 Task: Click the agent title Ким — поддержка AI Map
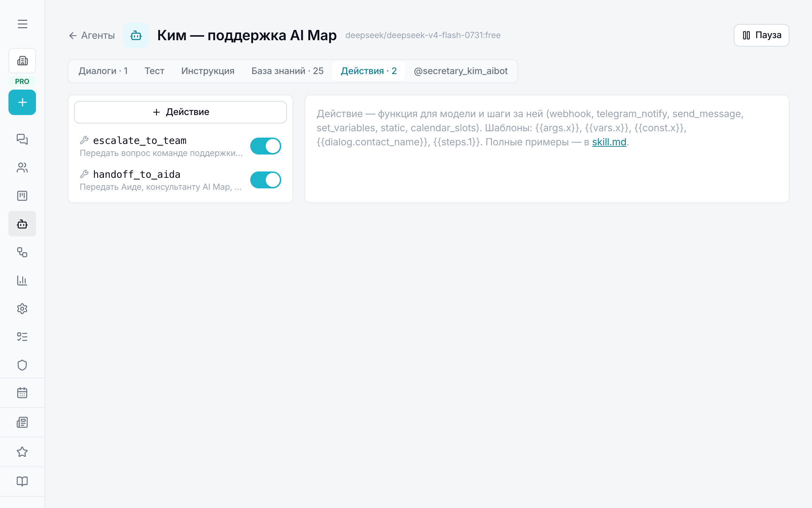247,35
